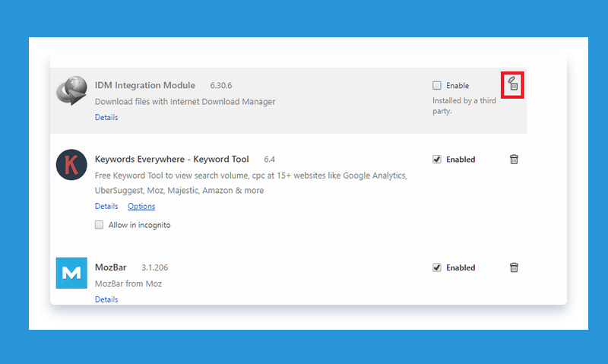The image size is (608, 364).
Task: Click the 'MozBar from Moz' description text
Action: tap(128, 283)
